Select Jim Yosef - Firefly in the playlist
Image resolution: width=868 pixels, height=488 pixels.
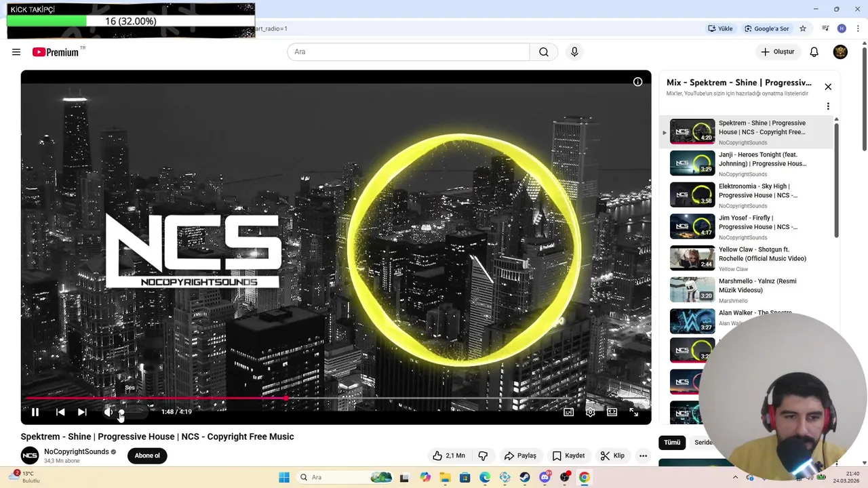(x=746, y=227)
